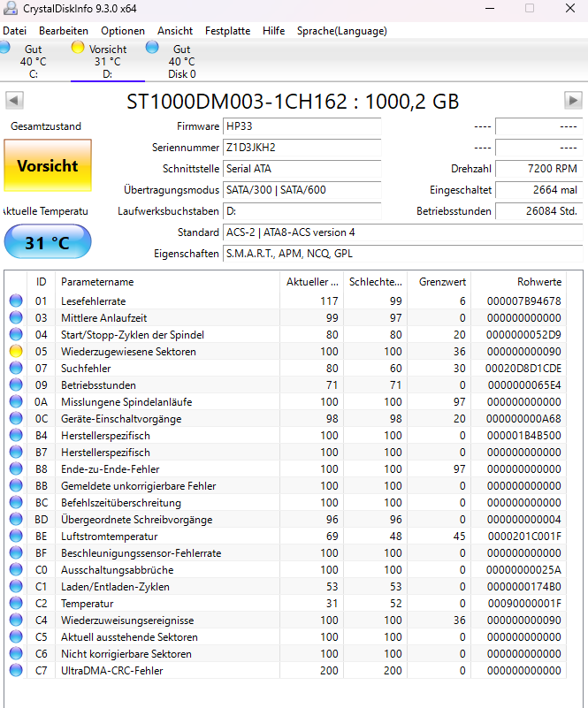Click the Grenzwert column header
This screenshot has height=708, width=588.
[x=439, y=282]
